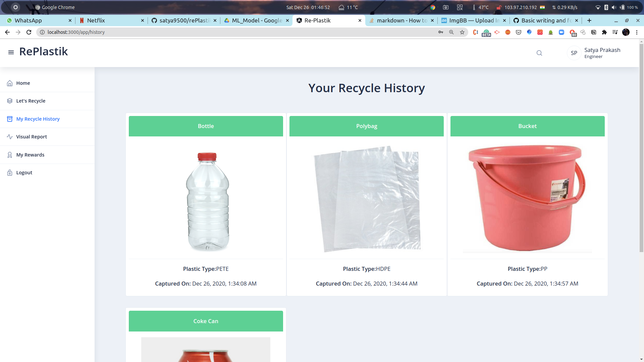
Task: Click Satya Prakash profile name
Action: click(x=602, y=50)
